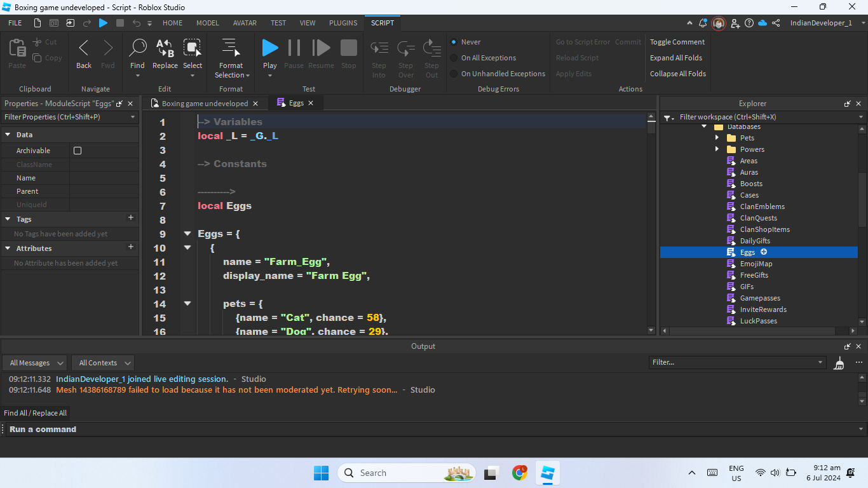
Task: Open the All Contexts dropdown
Action: click(x=102, y=363)
